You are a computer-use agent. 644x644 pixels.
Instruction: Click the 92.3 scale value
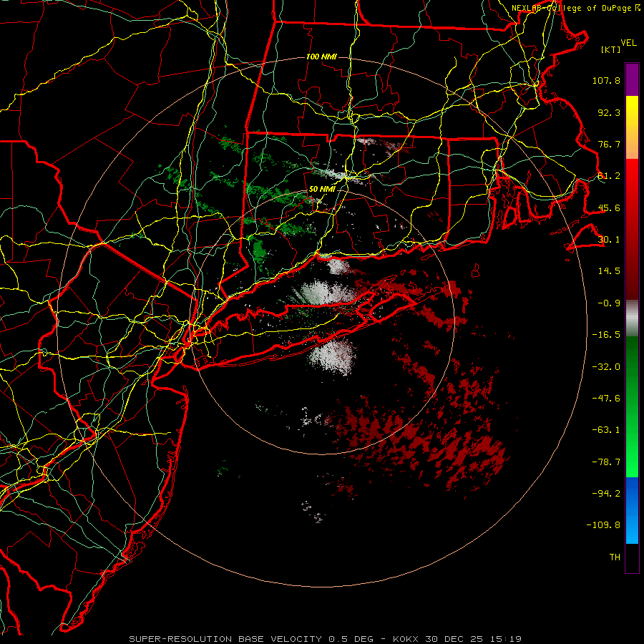pyautogui.click(x=609, y=112)
